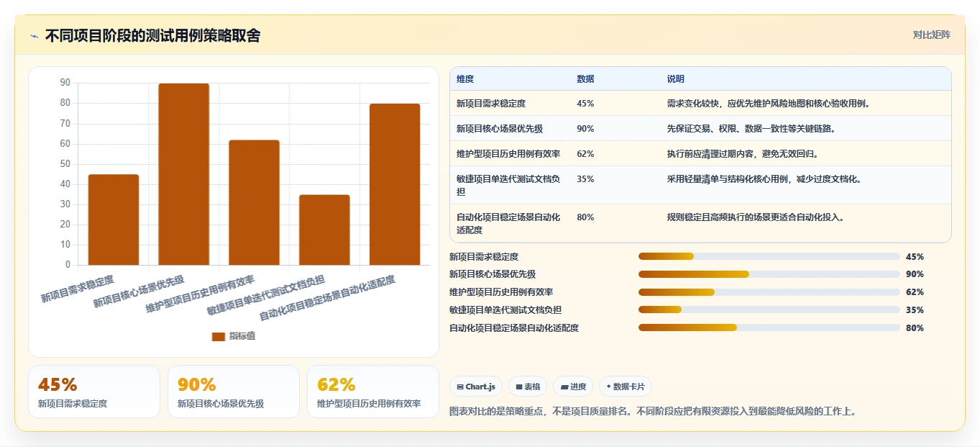Open the 45% 新项目需求稳定度 stat card
Viewport: 980px width, 447px height.
click(94, 392)
